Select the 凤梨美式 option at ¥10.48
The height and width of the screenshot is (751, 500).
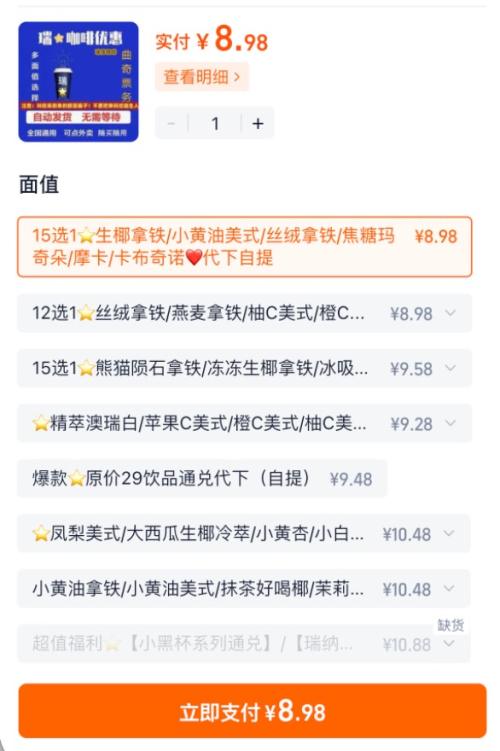coord(244,534)
